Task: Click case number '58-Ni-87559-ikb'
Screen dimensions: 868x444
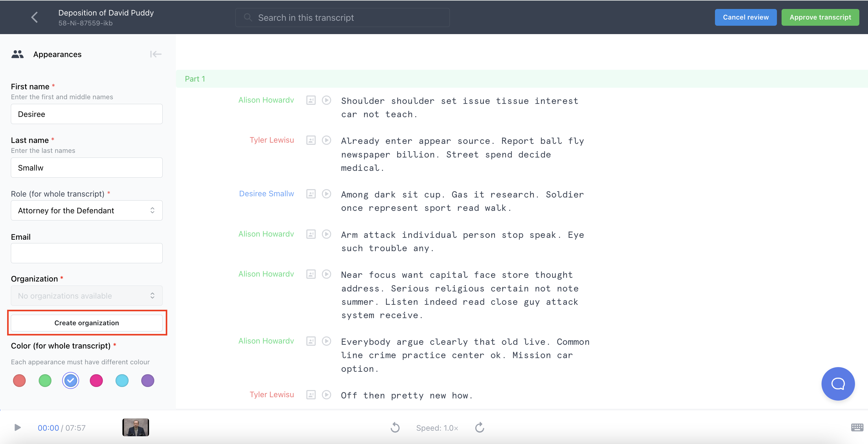Action: pyautogui.click(x=85, y=23)
